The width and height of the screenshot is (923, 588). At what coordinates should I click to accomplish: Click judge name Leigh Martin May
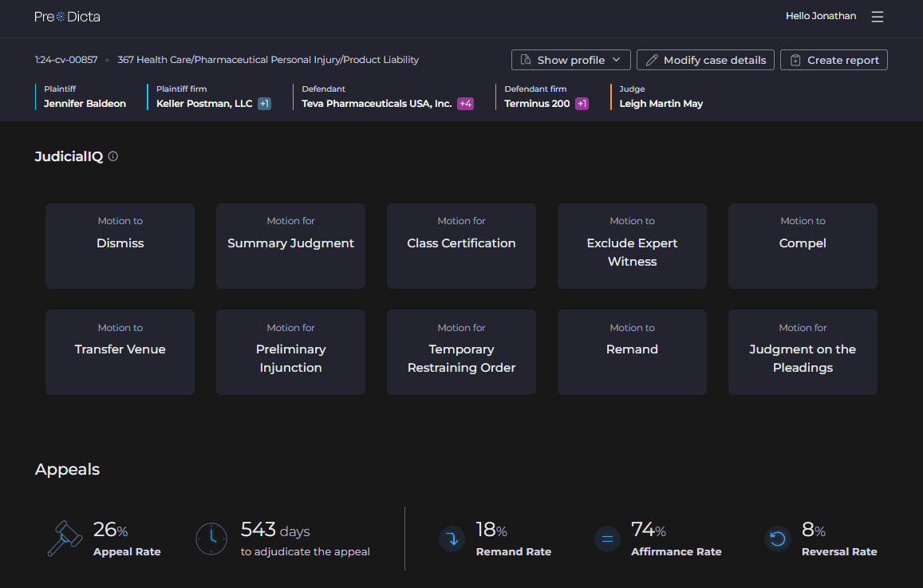[661, 104]
